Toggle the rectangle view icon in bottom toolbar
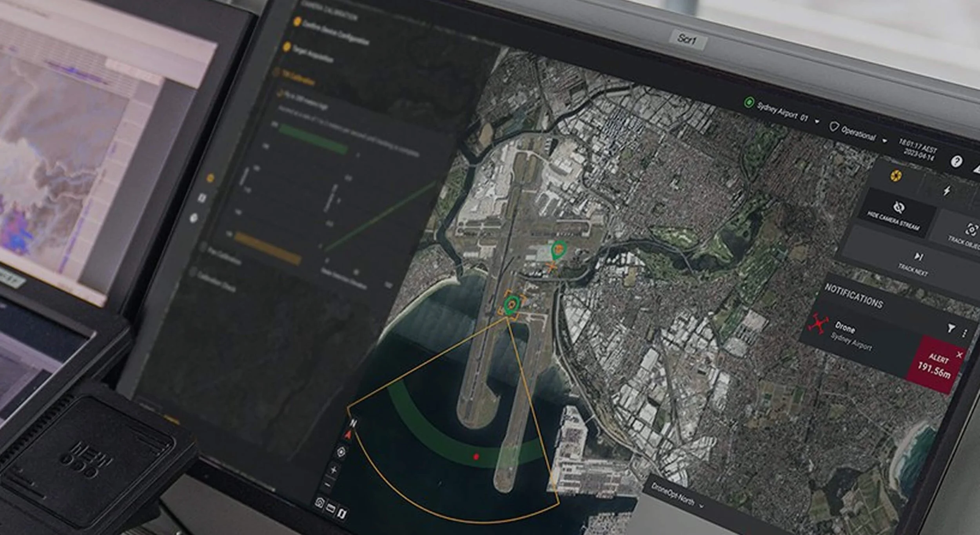Screen dimensions: 980x535 coord(330,509)
